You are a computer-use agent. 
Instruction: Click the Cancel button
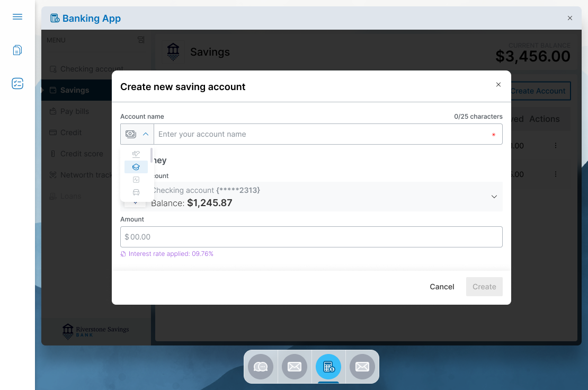pyautogui.click(x=441, y=286)
